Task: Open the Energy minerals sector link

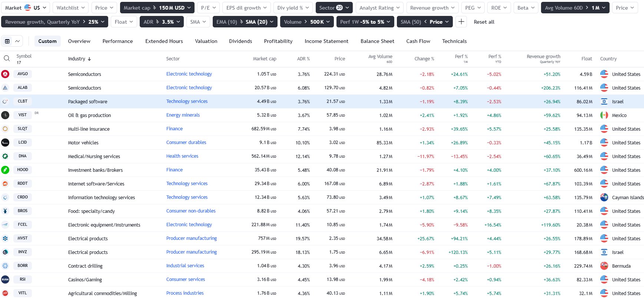Action: 183,115
